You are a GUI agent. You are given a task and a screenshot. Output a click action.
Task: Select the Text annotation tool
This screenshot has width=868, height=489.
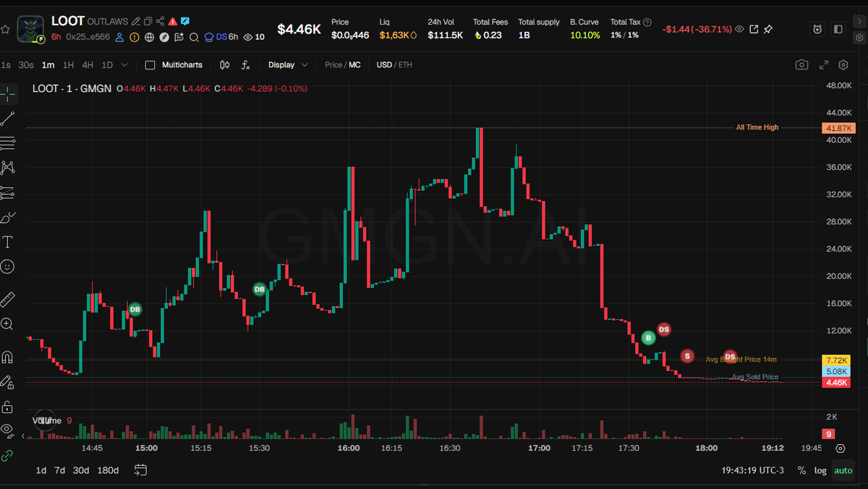click(8, 242)
